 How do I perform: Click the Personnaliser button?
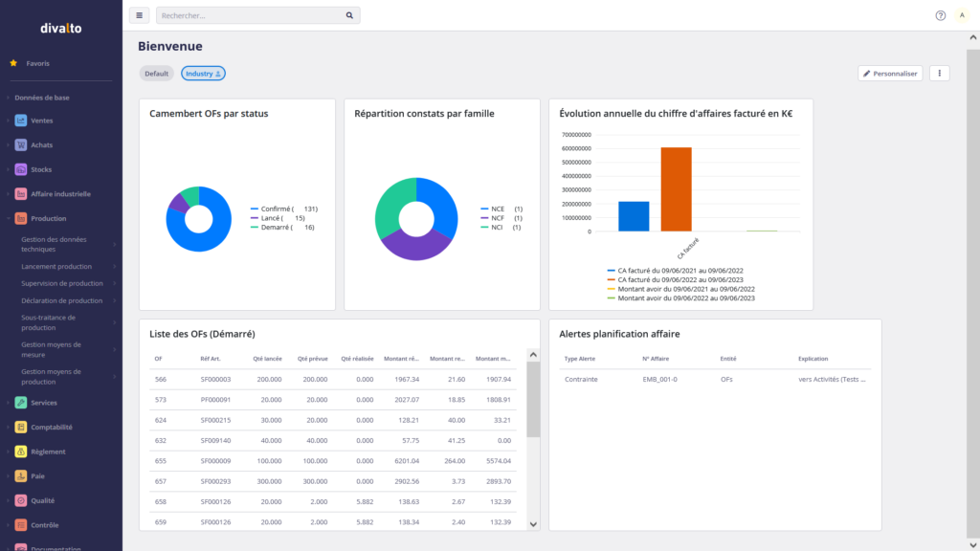point(890,73)
